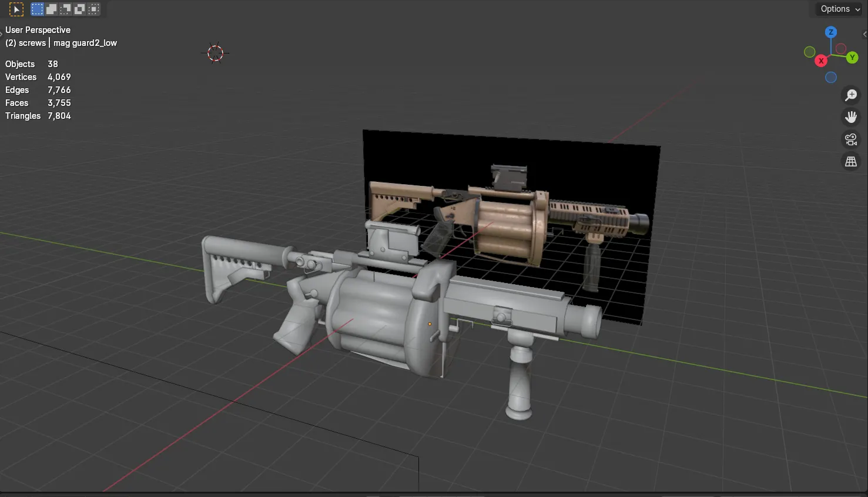Image resolution: width=868 pixels, height=497 pixels.
Task: Click the Pan view hand icon
Action: click(x=850, y=117)
